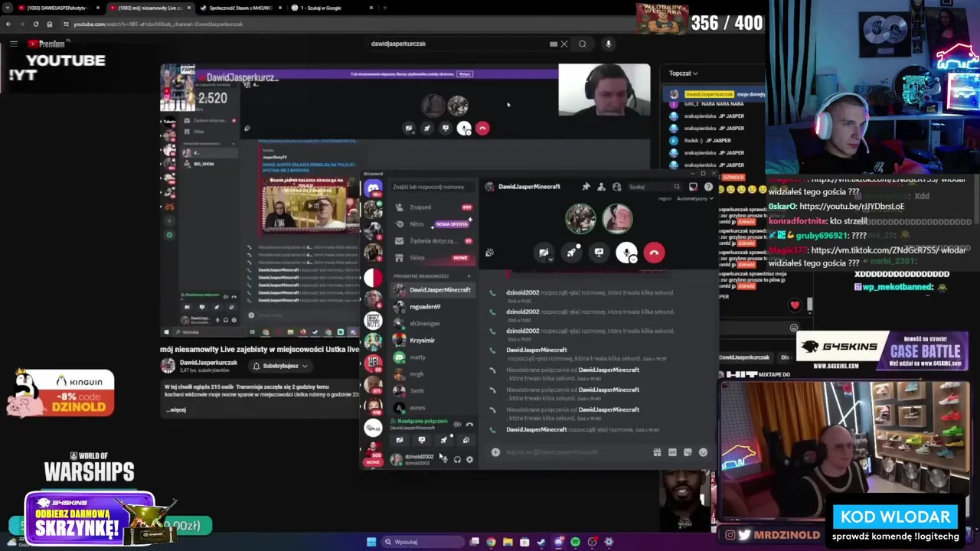Open Krzysimir direct message
The height and width of the screenshot is (551, 980).
click(433, 341)
